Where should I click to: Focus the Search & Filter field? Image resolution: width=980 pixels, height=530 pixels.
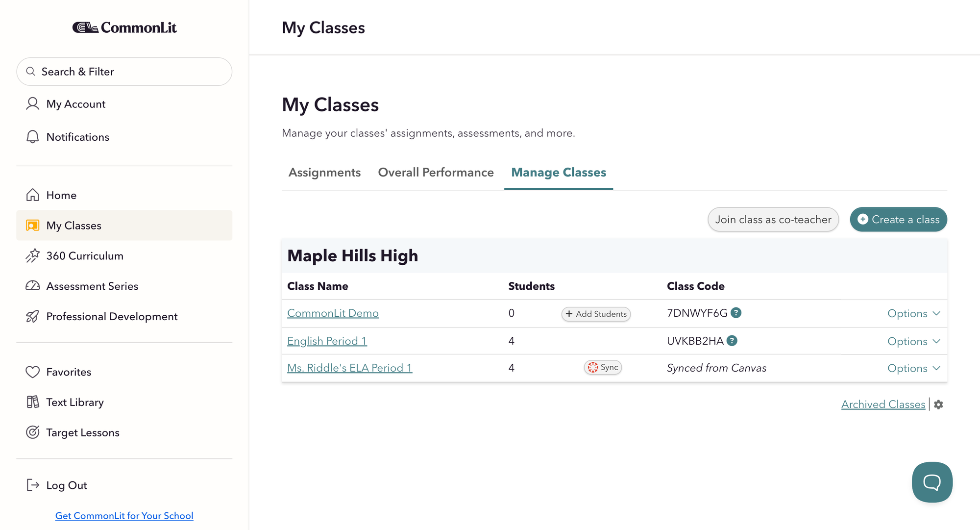click(124, 72)
